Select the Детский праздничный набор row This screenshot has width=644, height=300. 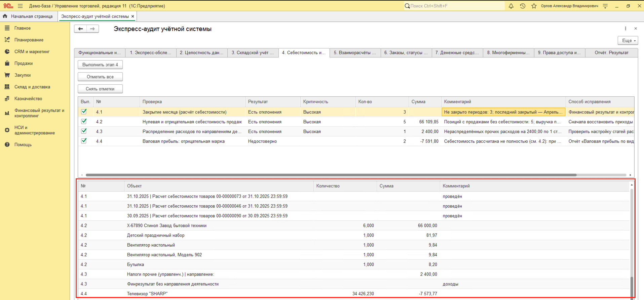tap(354, 235)
